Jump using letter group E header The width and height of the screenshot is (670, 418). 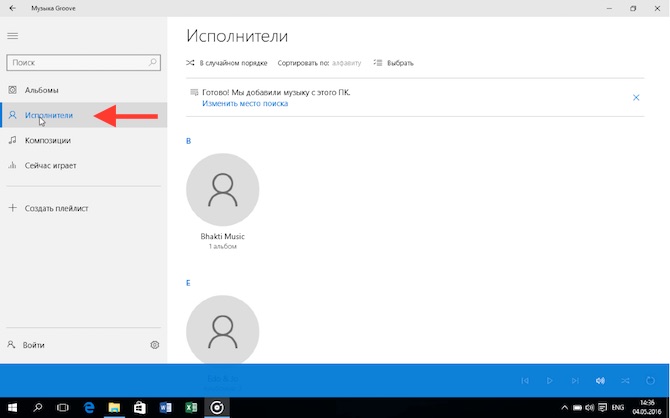pyautogui.click(x=188, y=283)
